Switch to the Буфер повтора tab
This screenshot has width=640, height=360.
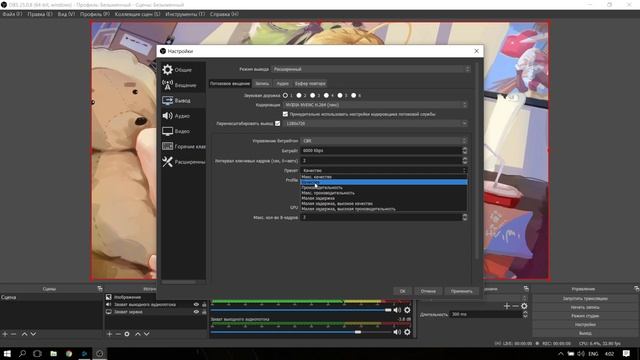(x=310, y=83)
